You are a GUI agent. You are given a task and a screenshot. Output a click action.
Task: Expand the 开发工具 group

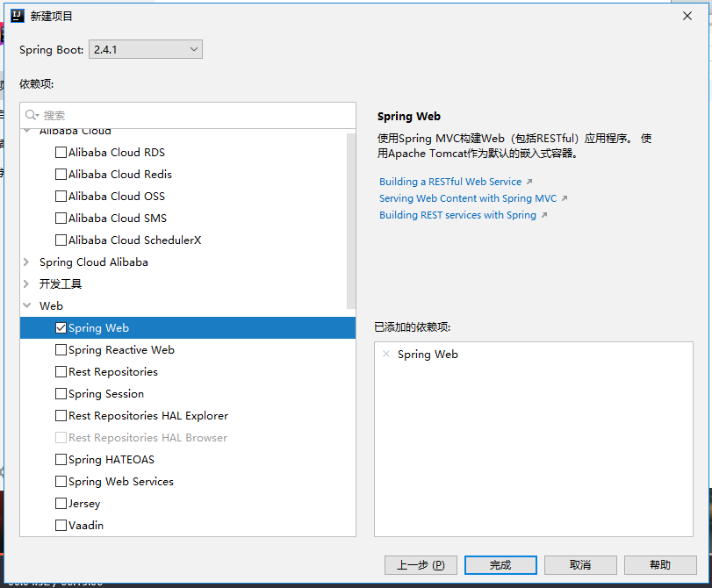click(26, 283)
